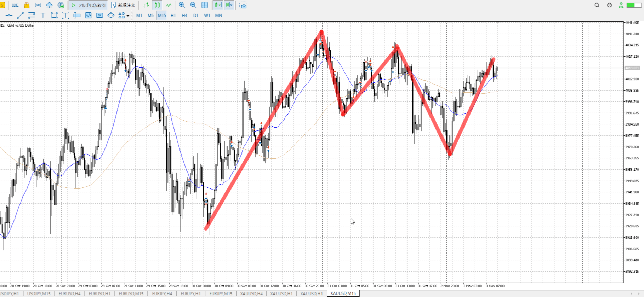This screenshot has height=297, width=644.
Task: Toggle algorithmic trading (アルゴリズム取引)
Action: pyautogui.click(x=88, y=5)
